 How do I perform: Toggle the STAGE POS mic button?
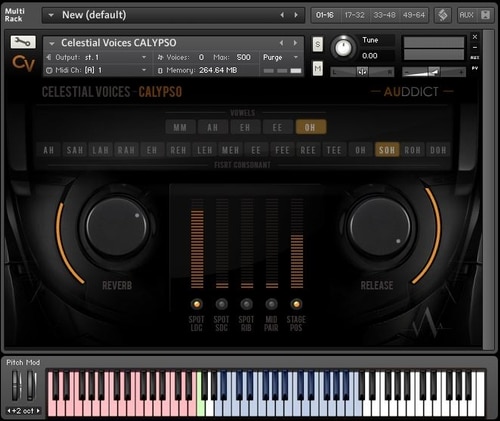(296, 304)
